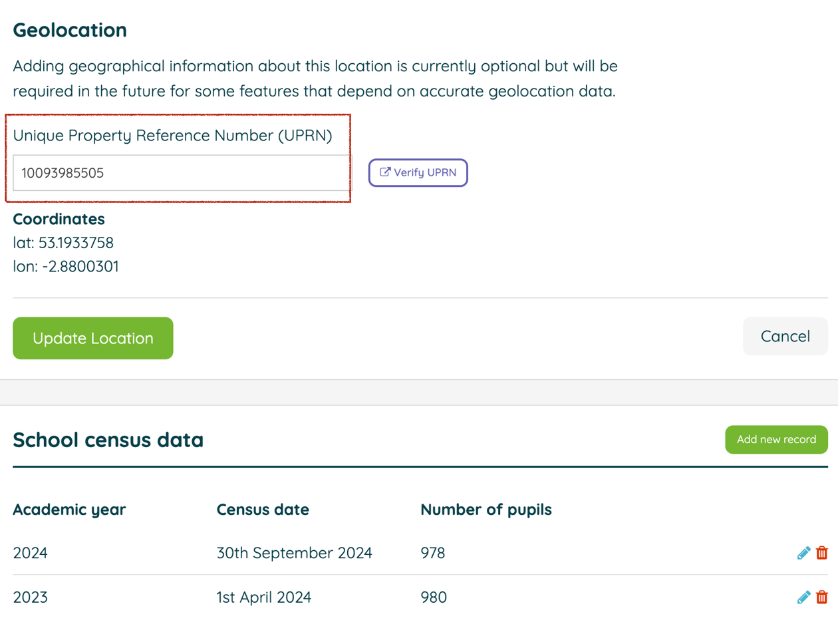838x644 pixels.
Task: Click the Verify UPRN button
Action: click(418, 173)
